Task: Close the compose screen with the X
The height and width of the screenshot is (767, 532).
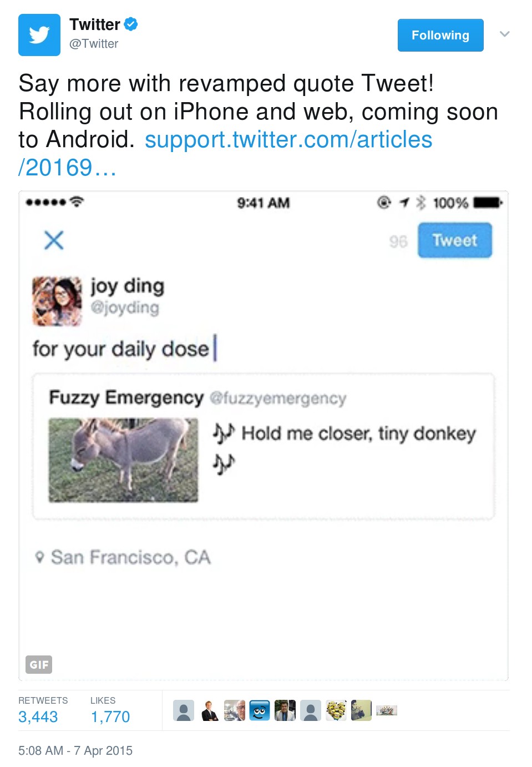Action: (x=54, y=240)
